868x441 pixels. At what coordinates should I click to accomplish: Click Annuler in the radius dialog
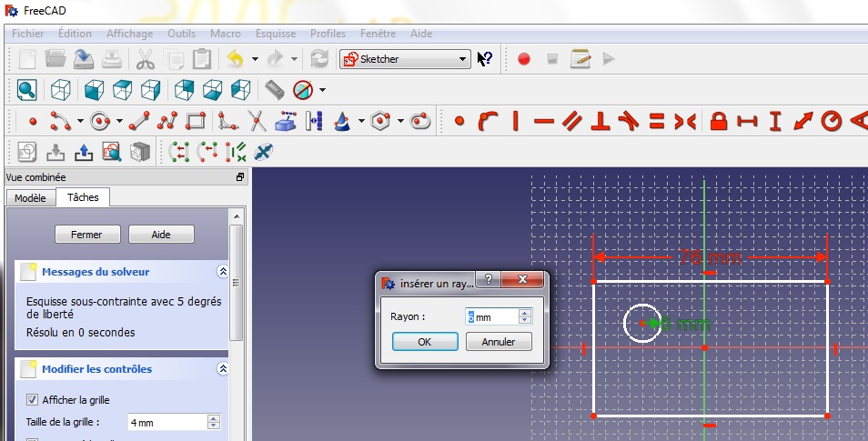pos(498,342)
